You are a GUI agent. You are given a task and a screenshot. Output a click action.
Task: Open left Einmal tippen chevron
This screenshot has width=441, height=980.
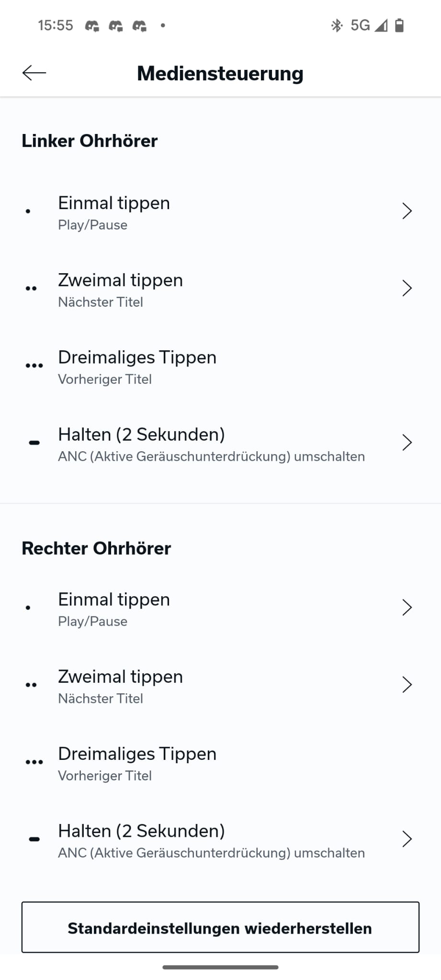(x=407, y=211)
